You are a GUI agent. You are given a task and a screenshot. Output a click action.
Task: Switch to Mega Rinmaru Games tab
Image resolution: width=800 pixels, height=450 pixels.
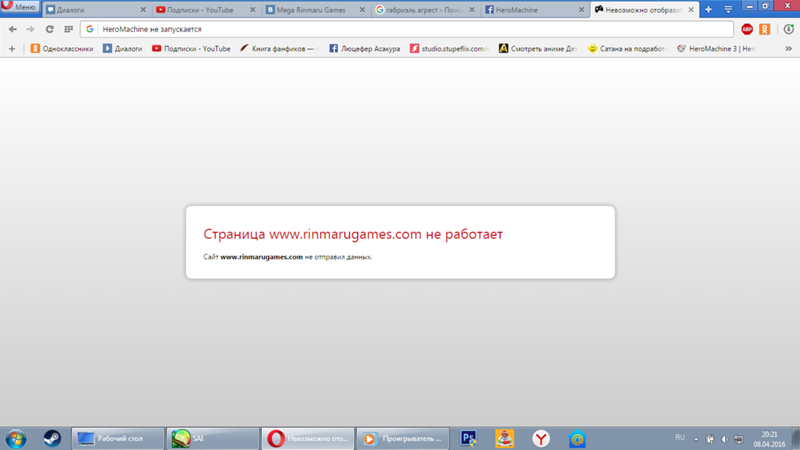pos(315,10)
